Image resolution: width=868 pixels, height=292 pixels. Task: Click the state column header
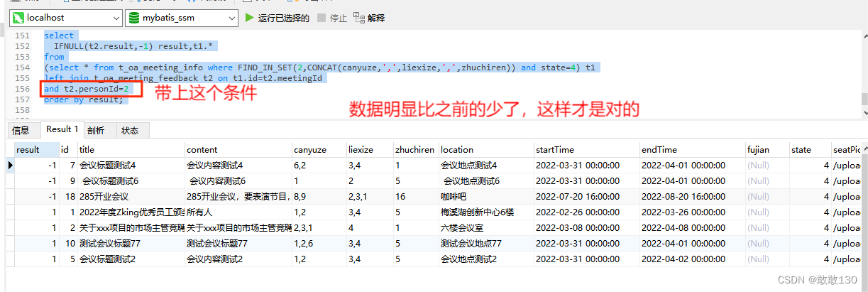(x=810, y=150)
